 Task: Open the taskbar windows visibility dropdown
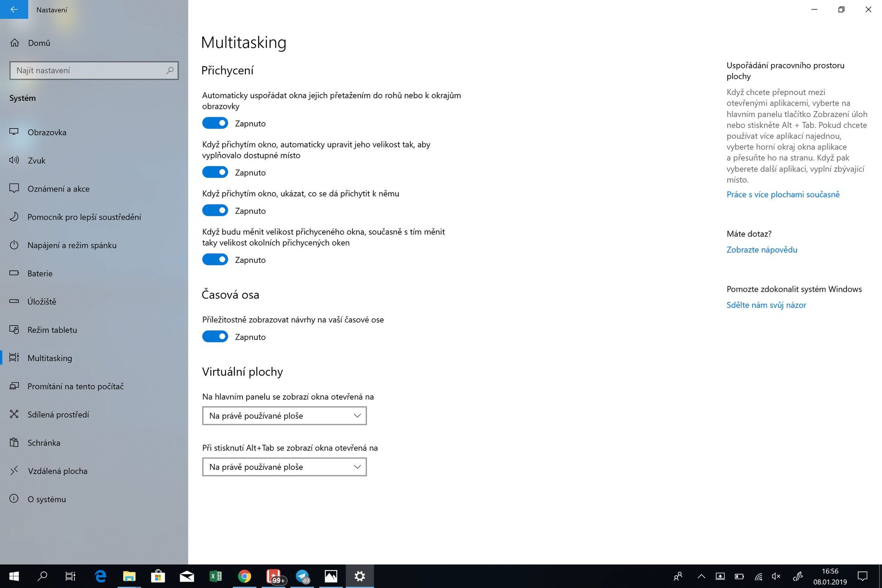tap(284, 415)
